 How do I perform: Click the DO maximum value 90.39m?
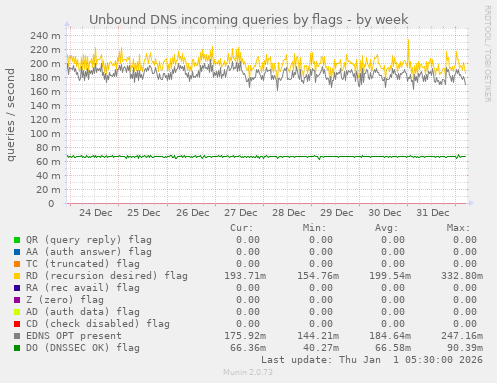point(465,348)
